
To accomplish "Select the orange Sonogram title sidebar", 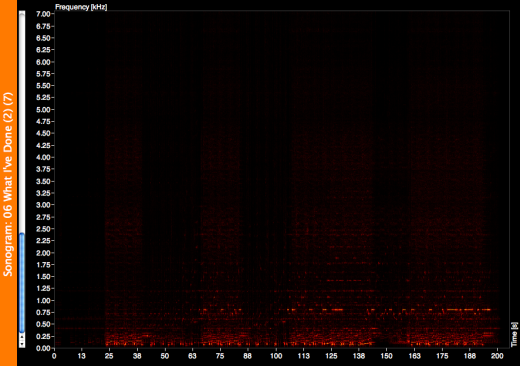I will [x=8, y=183].
